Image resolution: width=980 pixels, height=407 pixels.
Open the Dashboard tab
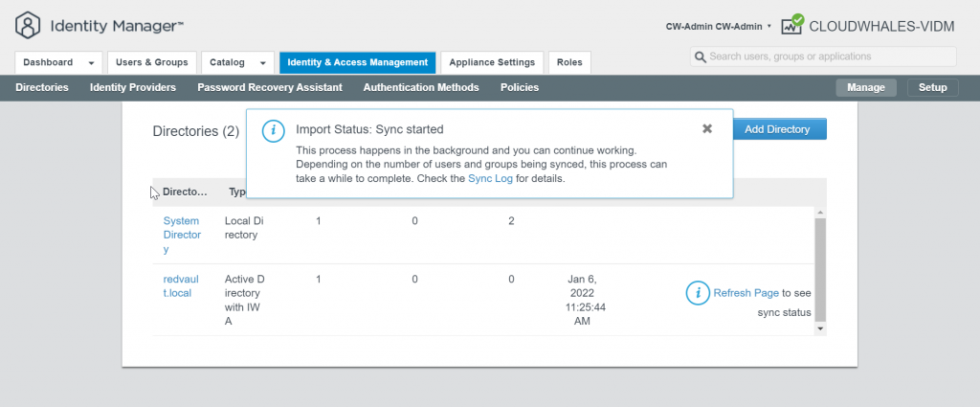(x=57, y=62)
